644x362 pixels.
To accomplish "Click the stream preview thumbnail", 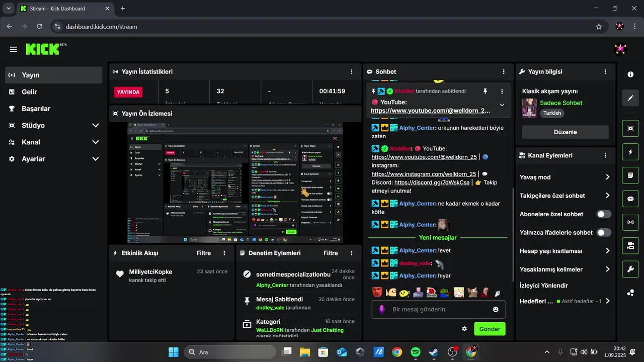I will click(235, 183).
